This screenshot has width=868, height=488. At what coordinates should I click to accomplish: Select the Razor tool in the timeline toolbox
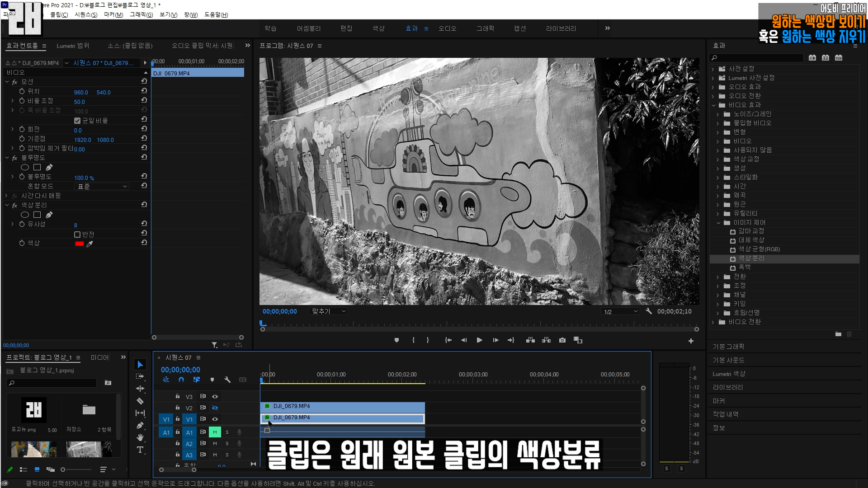[140, 401]
